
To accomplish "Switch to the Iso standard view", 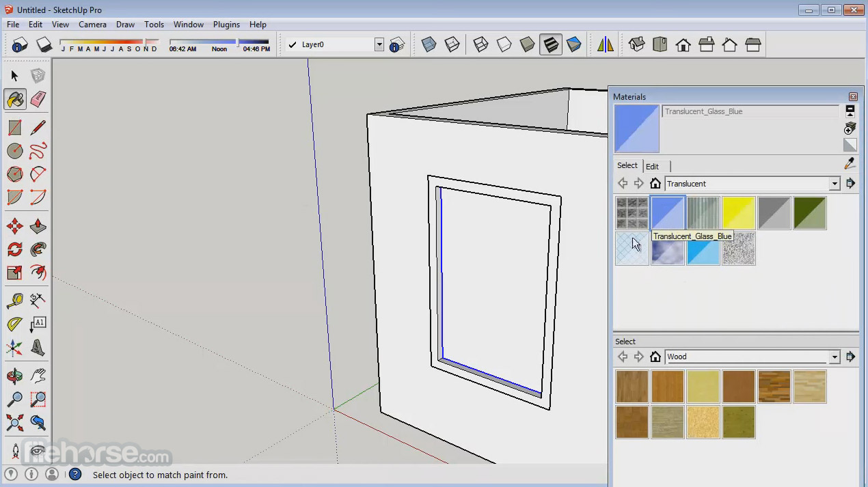I will [636, 45].
